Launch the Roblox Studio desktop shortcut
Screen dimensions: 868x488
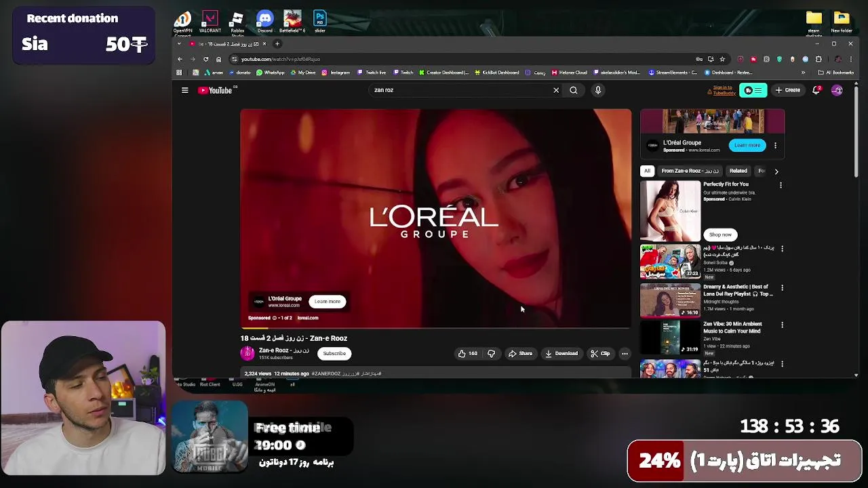click(x=237, y=23)
